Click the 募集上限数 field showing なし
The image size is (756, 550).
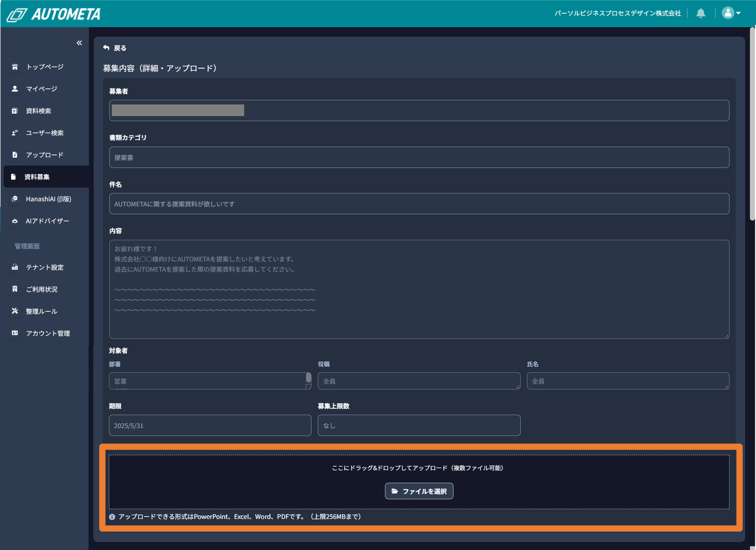point(419,425)
